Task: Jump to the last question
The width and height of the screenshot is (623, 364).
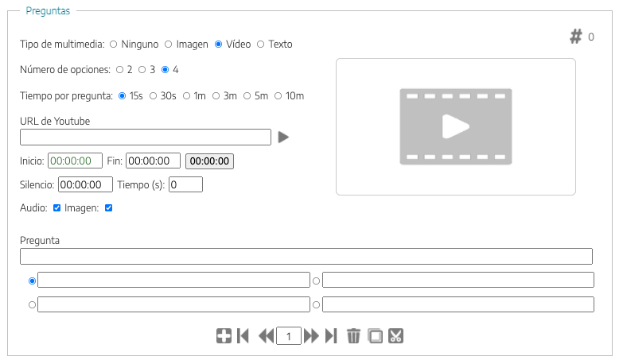Action: 331,336
